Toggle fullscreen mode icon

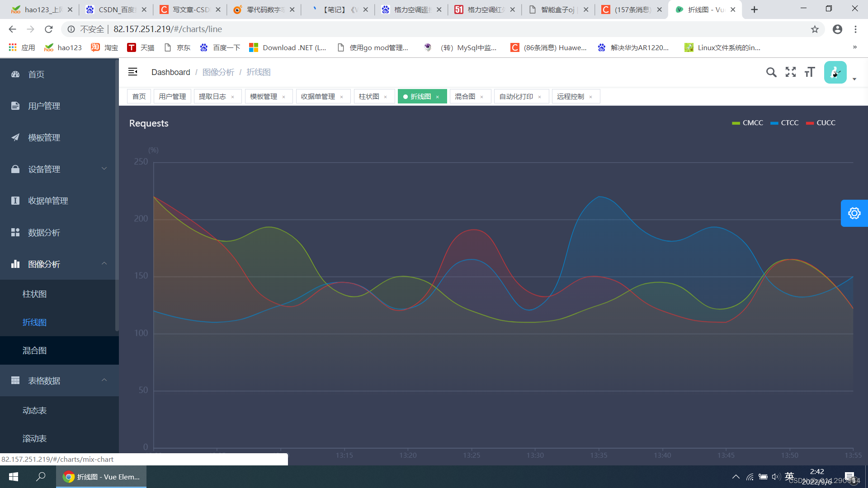pos(791,72)
